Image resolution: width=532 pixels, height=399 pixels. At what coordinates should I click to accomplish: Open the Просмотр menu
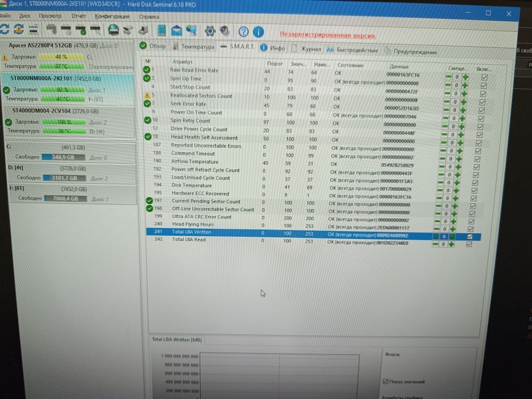click(50, 16)
